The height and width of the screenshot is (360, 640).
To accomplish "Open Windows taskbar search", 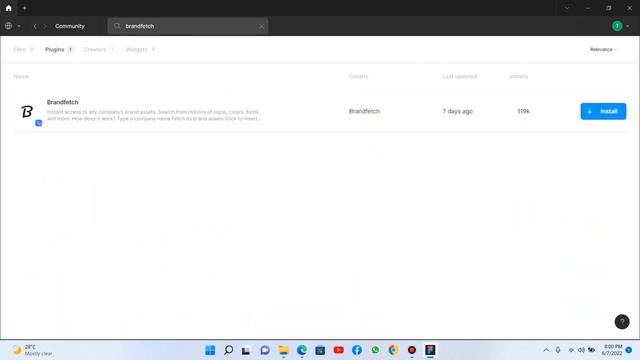I will click(229, 350).
